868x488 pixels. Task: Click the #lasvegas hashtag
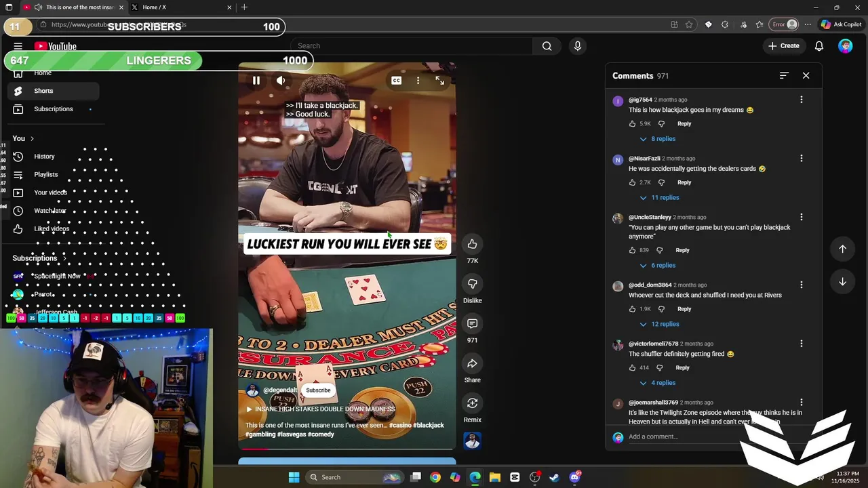click(292, 434)
